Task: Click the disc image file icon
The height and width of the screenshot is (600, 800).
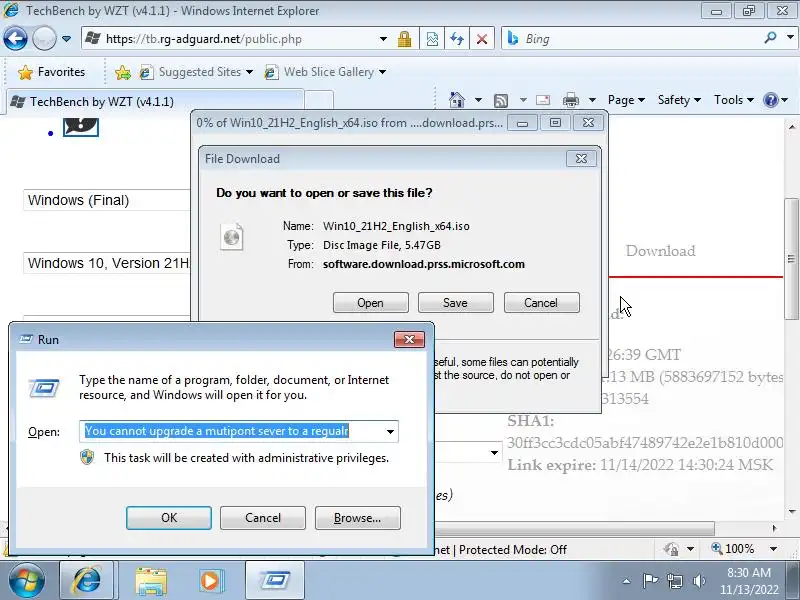Action: [232, 237]
